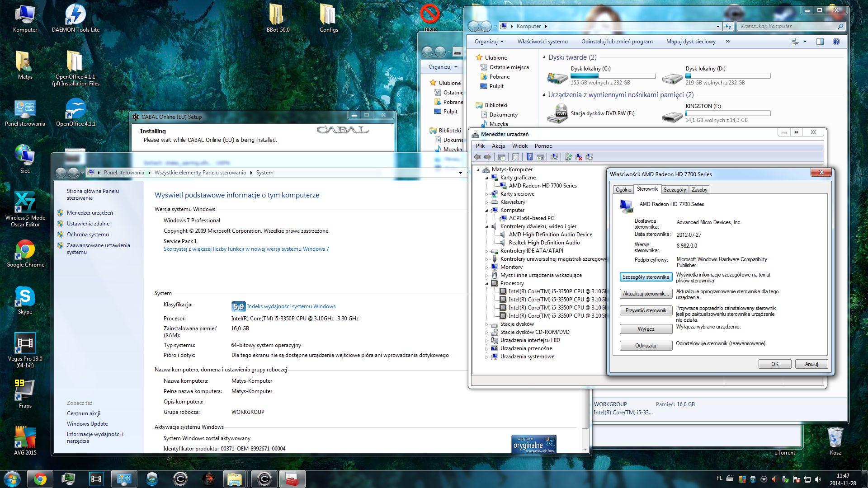
Task: Open address bar history dropdown in Komputer window
Action: point(718,26)
